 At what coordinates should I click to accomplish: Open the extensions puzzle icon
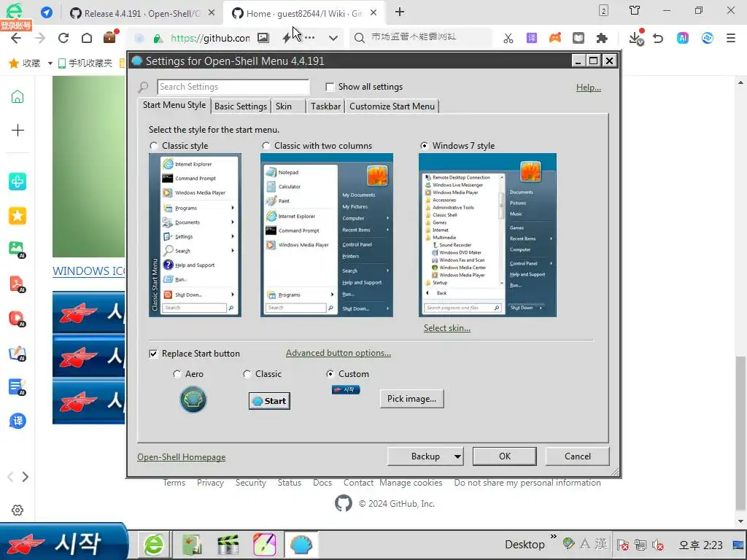[x=602, y=38]
